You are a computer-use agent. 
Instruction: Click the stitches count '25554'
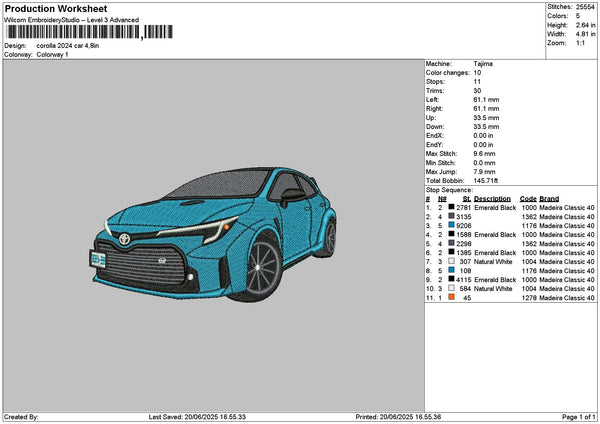(x=585, y=7)
